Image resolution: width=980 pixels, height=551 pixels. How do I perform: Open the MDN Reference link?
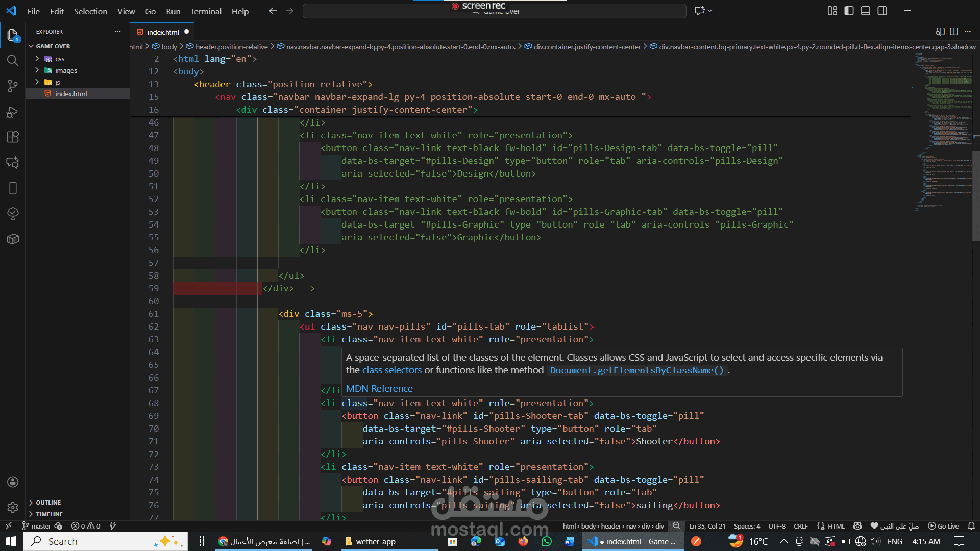379,389
